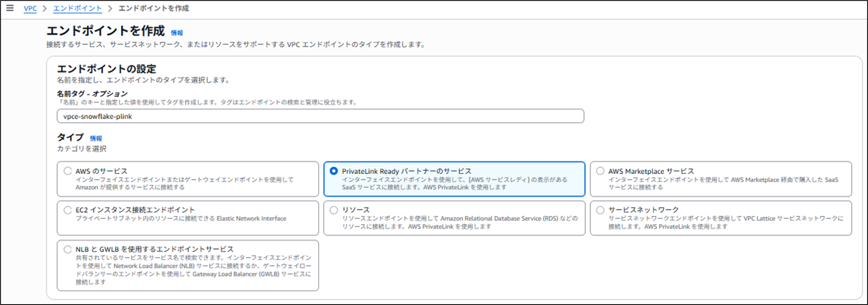The width and height of the screenshot is (868, 305).
Task: Click the リソース card description text
Action: [460, 222]
